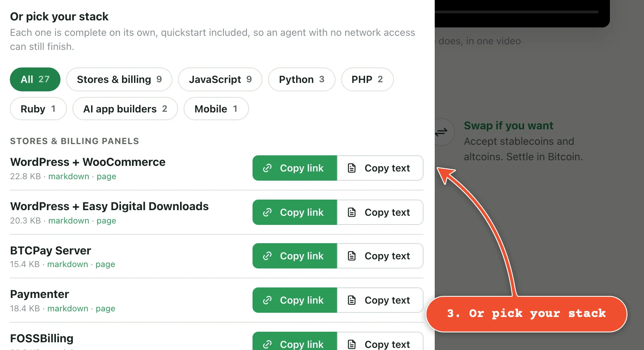Screen dimensions: 644x350
Task: Filter by Stores & billing
Action: coord(119,79)
